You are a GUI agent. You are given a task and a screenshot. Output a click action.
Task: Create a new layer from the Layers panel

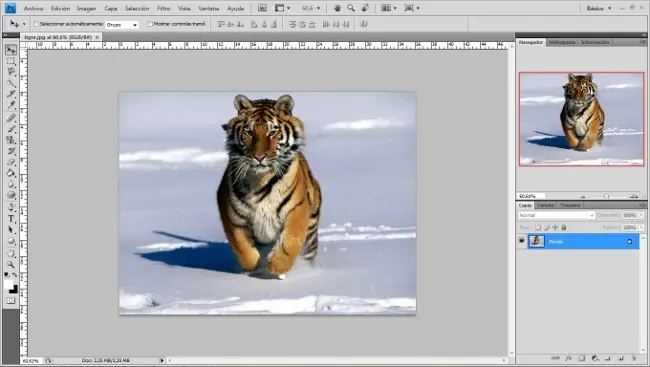(621, 358)
